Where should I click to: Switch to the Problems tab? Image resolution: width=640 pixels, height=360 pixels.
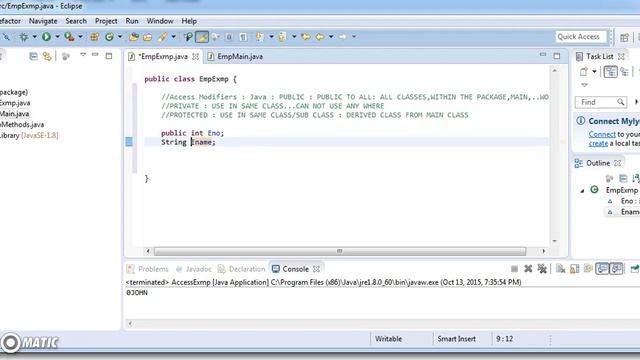pos(147,269)
